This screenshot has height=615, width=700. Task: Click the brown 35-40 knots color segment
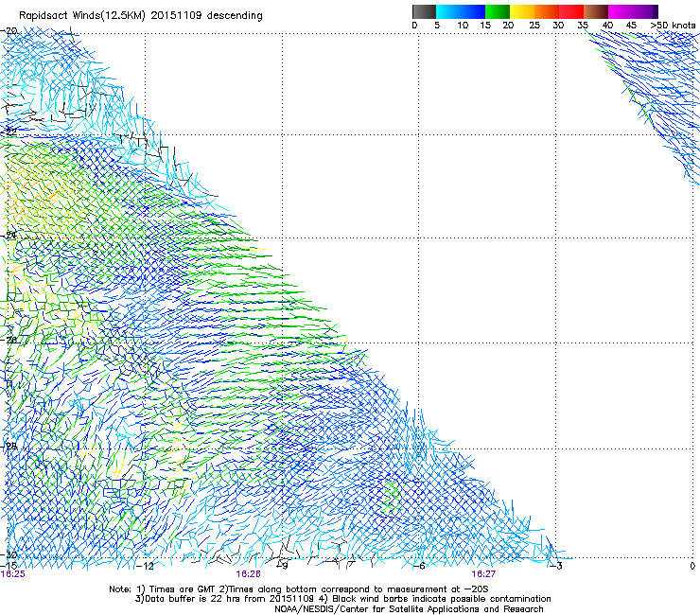596,11
